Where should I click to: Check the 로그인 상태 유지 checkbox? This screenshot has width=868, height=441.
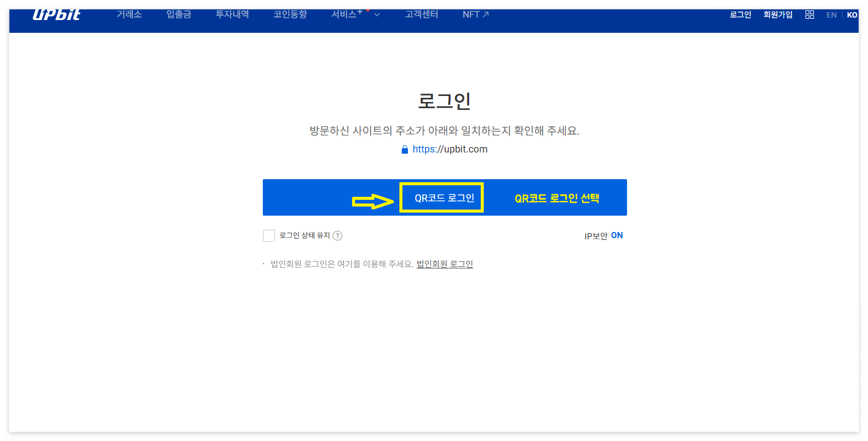pyautogui.click(x=269, y=236)
